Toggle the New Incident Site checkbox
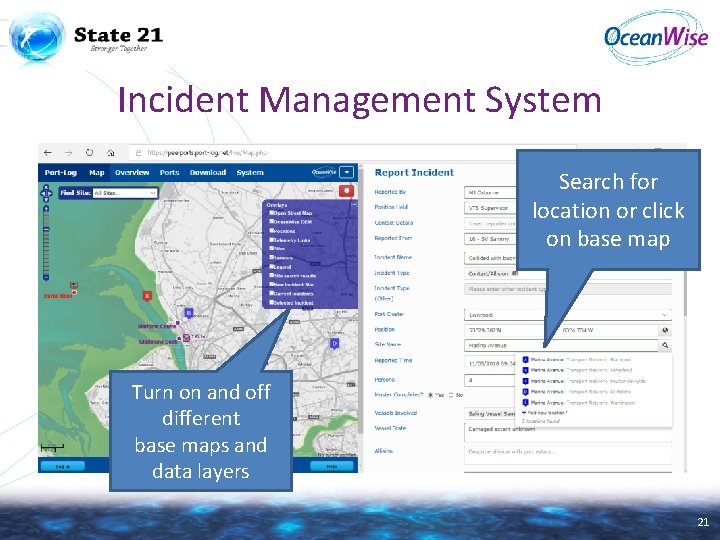 pos(271,284)
